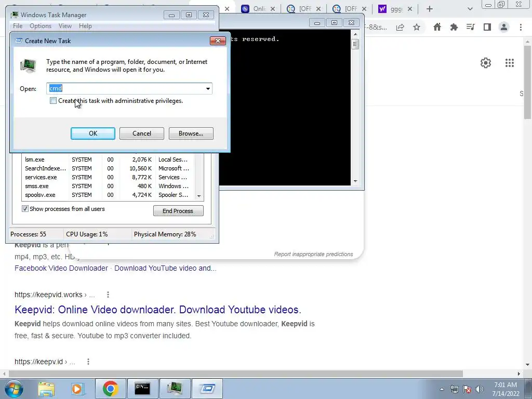Select the Task Manager taskbar button
Image resolution: width=532 pixels, height=399 pixels.
175,389
